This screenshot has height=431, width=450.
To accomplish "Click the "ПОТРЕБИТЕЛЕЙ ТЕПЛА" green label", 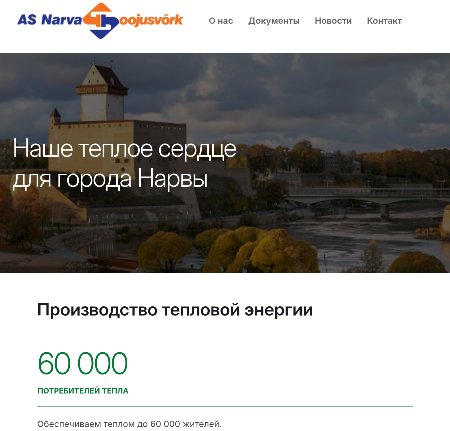I will coord(83,391).
